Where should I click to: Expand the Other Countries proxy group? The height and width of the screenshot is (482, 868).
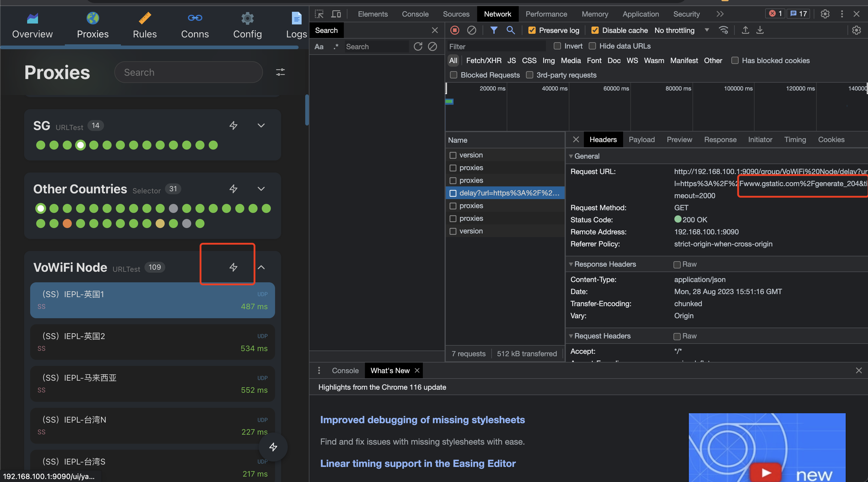[261, 189]
